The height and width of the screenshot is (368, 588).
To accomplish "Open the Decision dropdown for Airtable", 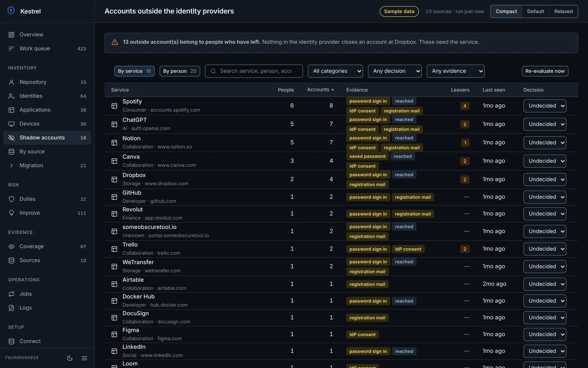I will (545, 284).
